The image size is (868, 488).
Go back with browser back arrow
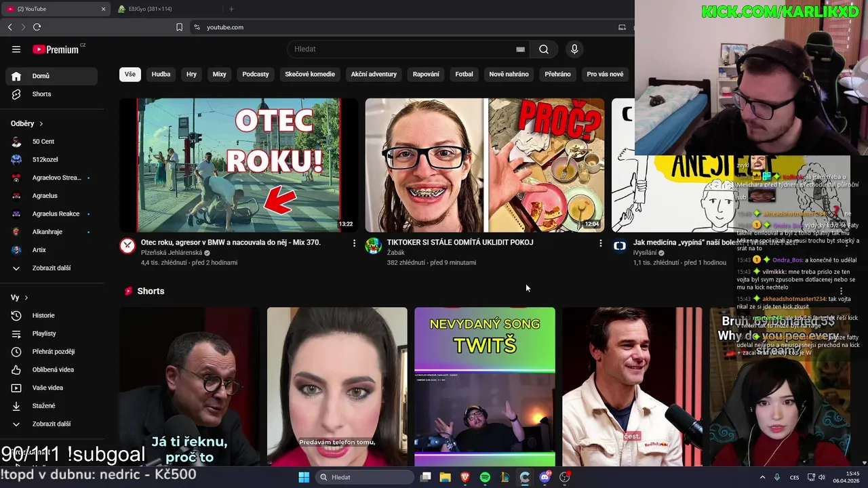coord(9,27)
